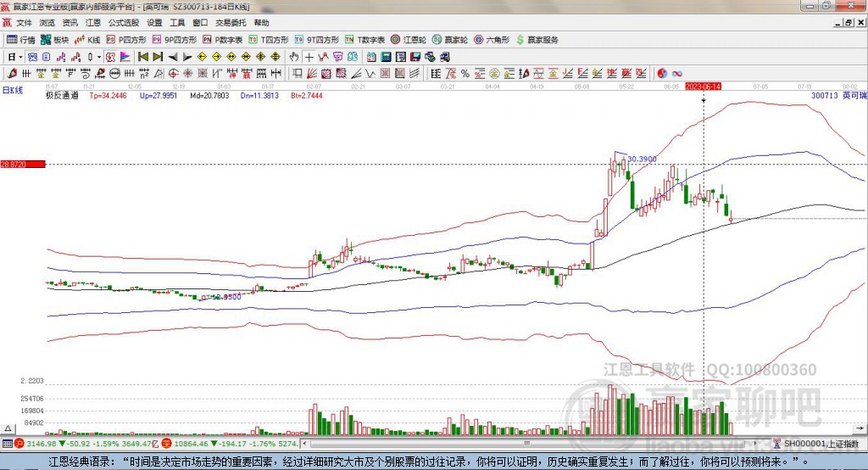Click the infinity symbol icon
Screen dimensions: 868x470
(x=677, y=73)
